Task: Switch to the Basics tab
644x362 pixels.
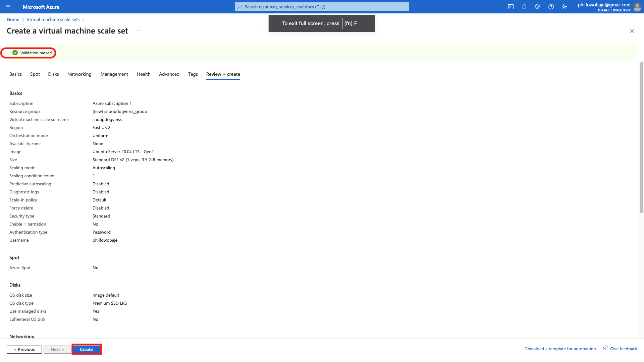Action: (x=15, y=74)
